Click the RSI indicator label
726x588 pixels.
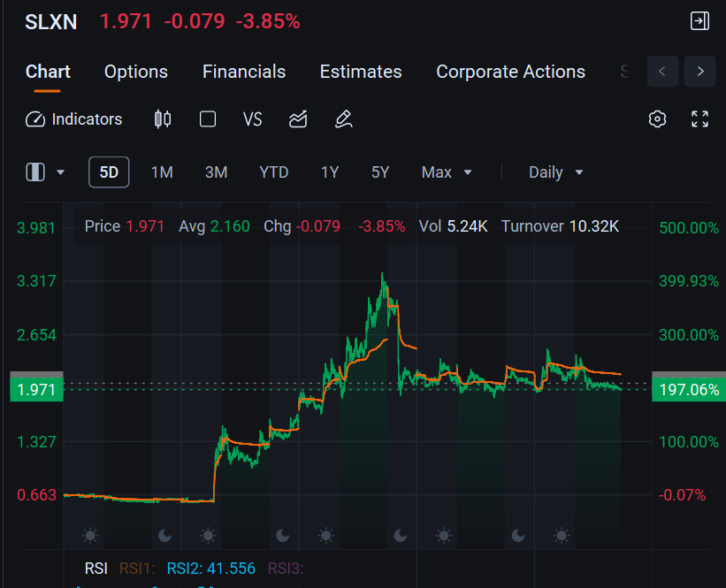tap(96, 568)
